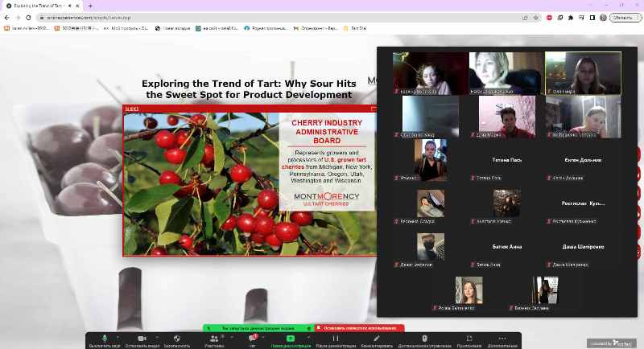Expand the arrow next to Participants
The image size is (644, 349).
[x=228, y=336]
